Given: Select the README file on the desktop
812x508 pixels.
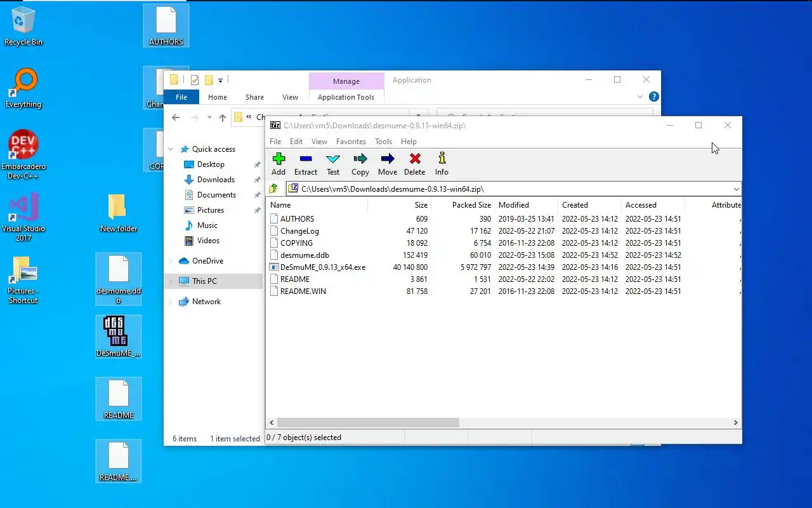Looking at the screenshot, I should [x=119, y=399].
